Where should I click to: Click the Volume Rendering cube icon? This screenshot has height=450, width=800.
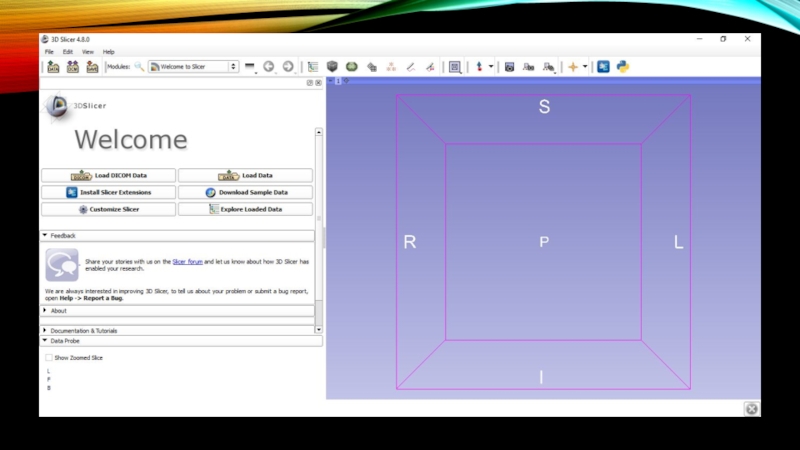click(x=332, y=67)
